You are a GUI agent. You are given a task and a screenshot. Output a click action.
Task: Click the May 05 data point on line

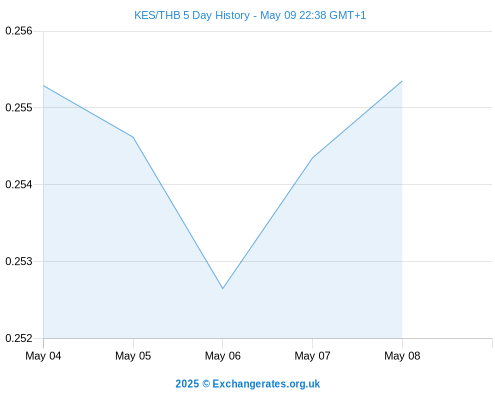133,137
